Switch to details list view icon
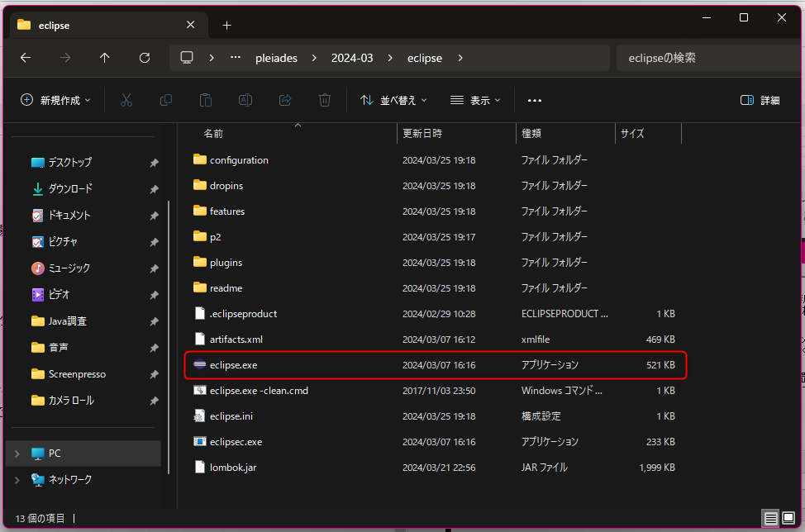The width and height of the screenshot is (805, 532). click(x=770, y=518)
